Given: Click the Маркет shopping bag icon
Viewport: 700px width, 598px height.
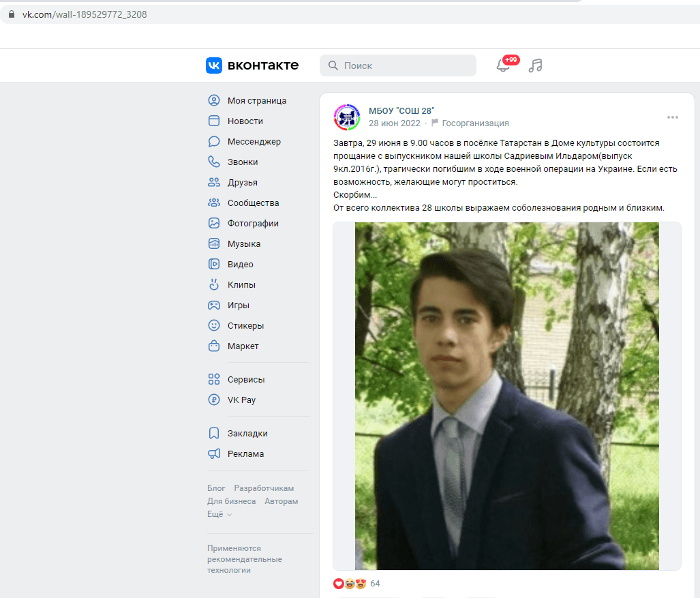Looking at the screenshot, I should [x=214, y=346].
